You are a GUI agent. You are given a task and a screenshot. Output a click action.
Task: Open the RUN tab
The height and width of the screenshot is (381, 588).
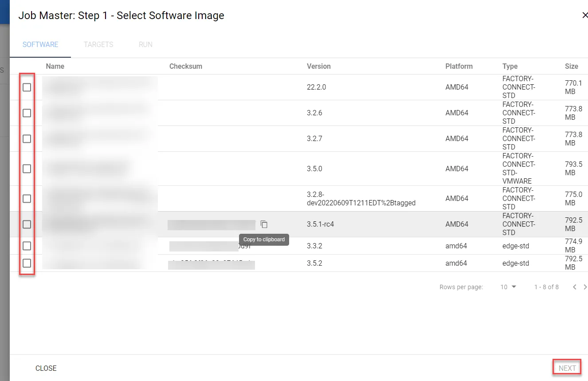click(145, 44)
